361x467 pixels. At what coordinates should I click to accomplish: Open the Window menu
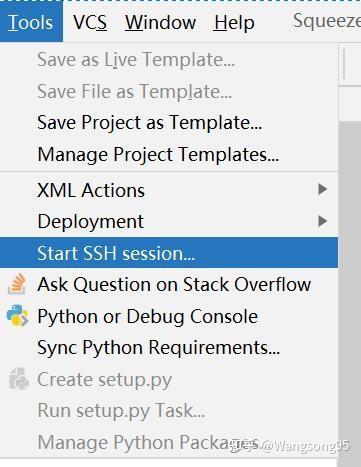(x=160, y=23)
